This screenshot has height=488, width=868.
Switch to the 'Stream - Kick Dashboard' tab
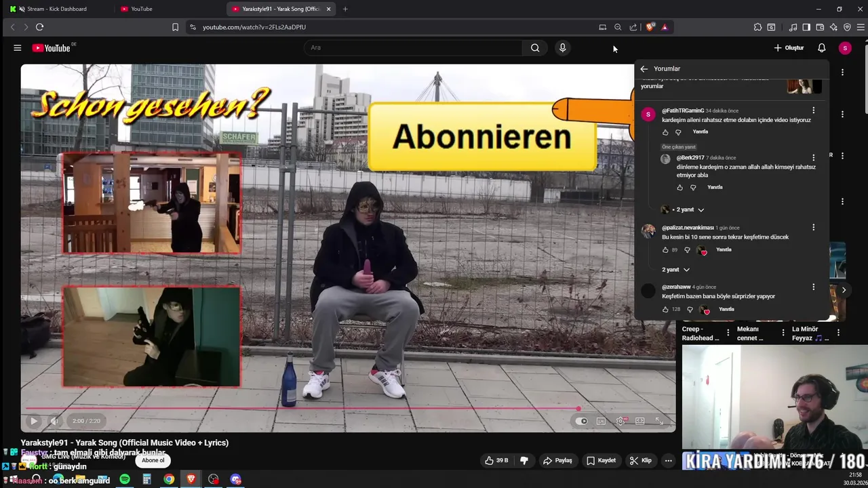[x=57, y=9]
